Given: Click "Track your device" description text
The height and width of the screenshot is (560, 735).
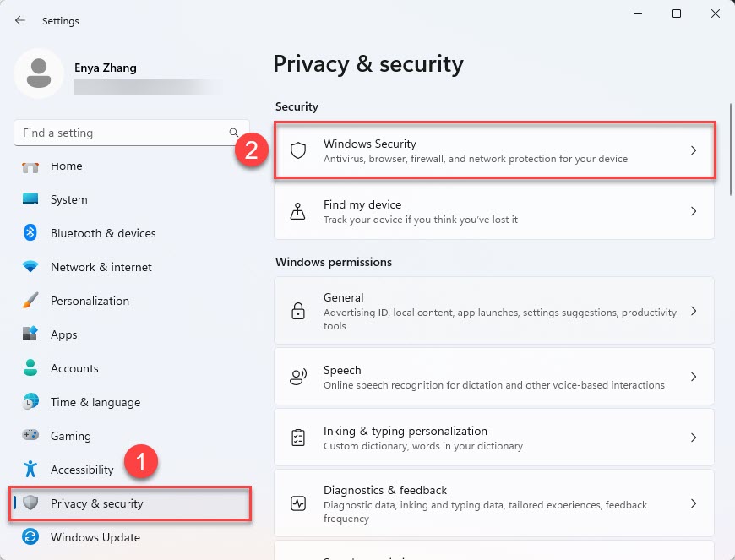Looking at the screenshot, I should (x=421, y=220).
